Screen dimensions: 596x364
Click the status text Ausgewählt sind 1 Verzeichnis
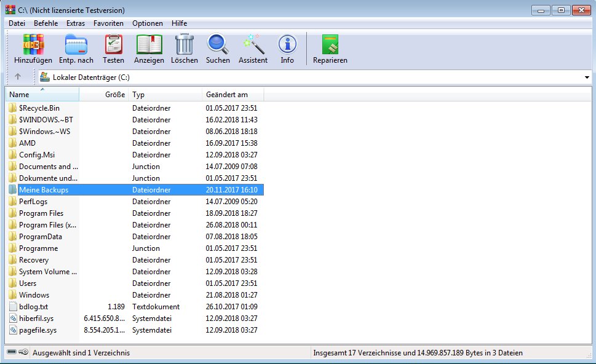click(81, 352)
